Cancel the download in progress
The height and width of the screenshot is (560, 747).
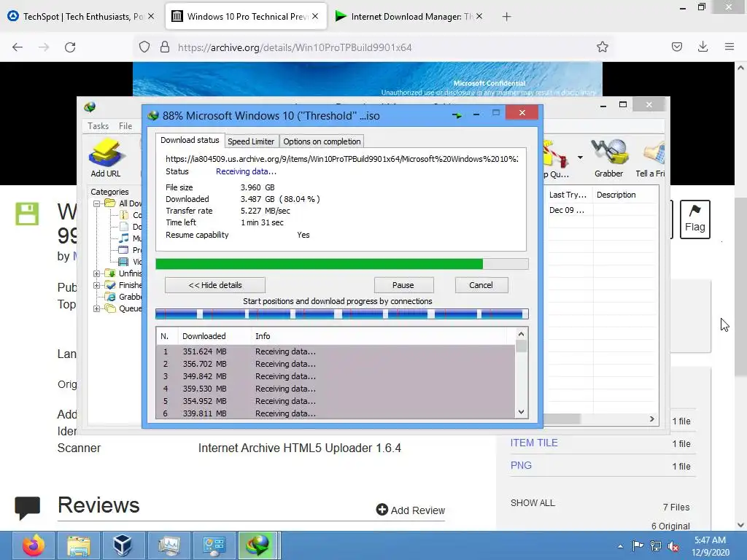(x=481, y=285)
